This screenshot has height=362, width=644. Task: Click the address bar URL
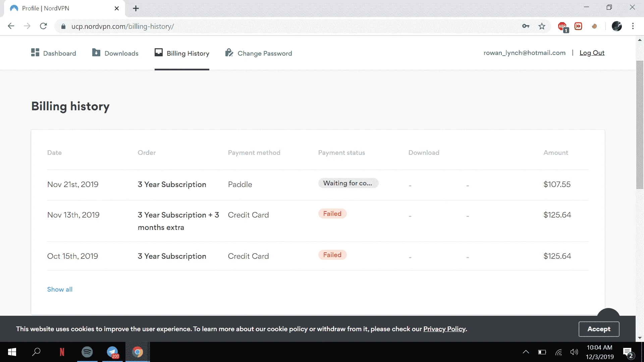(122, 26)
